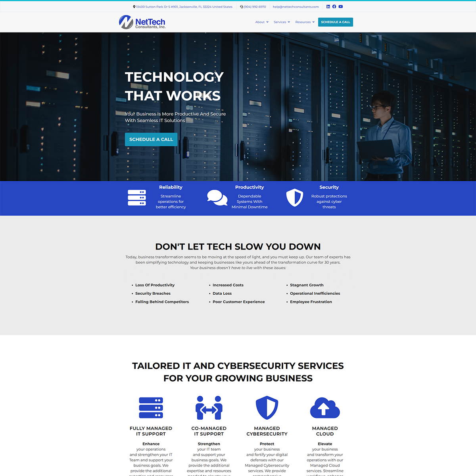Click the Productivity chat bubbles icon
The image size is (476, 476).
tap(217, 198)
